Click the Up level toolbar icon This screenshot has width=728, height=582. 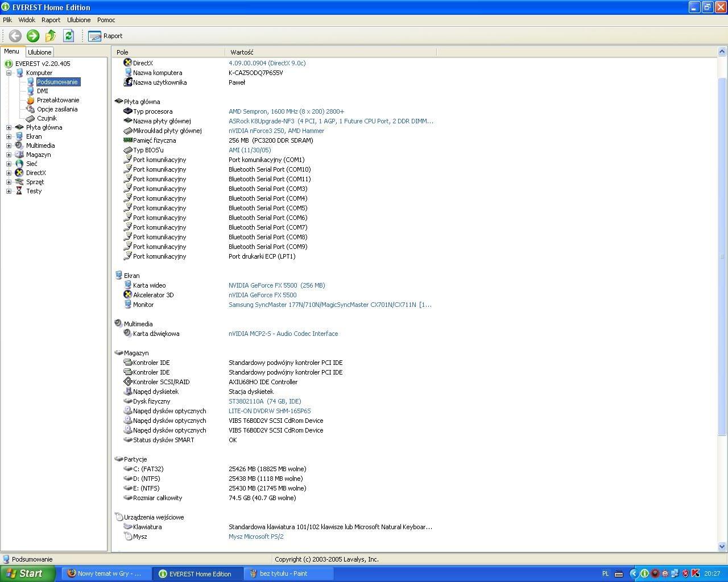pos(51,36)
